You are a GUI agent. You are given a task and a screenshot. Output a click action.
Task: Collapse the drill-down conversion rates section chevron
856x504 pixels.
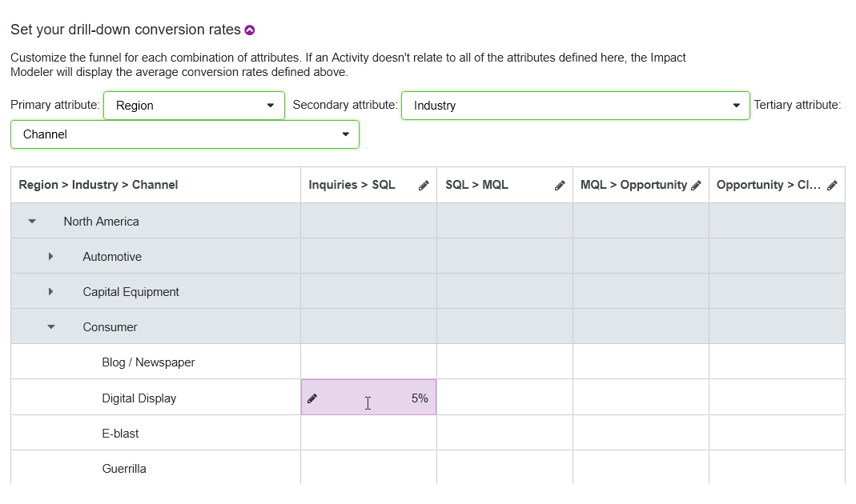point(250,30)
